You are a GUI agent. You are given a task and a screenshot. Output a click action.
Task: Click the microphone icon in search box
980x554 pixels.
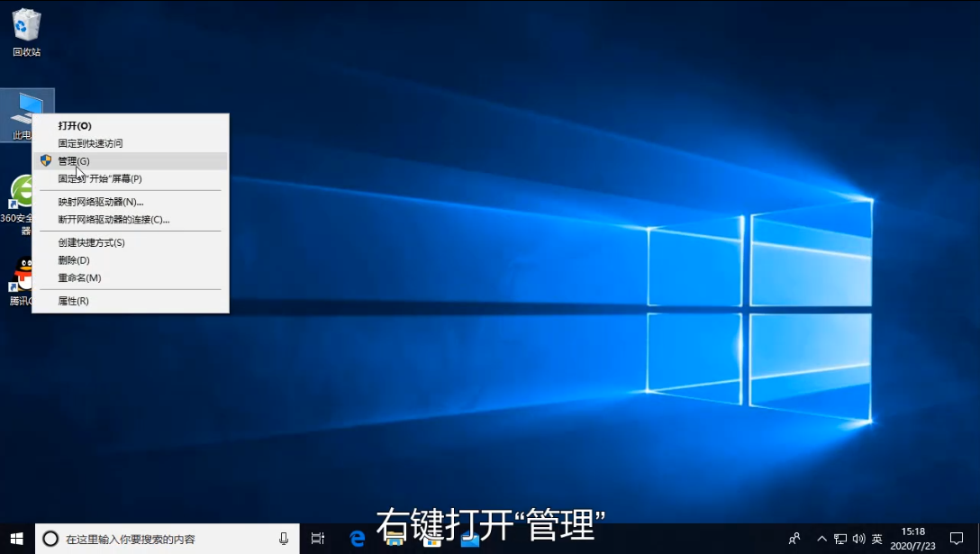[284, 539]
